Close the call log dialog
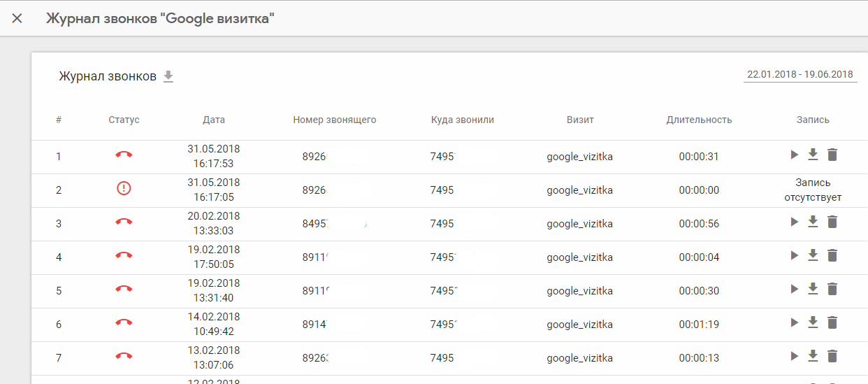This screenshot has height=384, width=868. [x=17, y=18]
